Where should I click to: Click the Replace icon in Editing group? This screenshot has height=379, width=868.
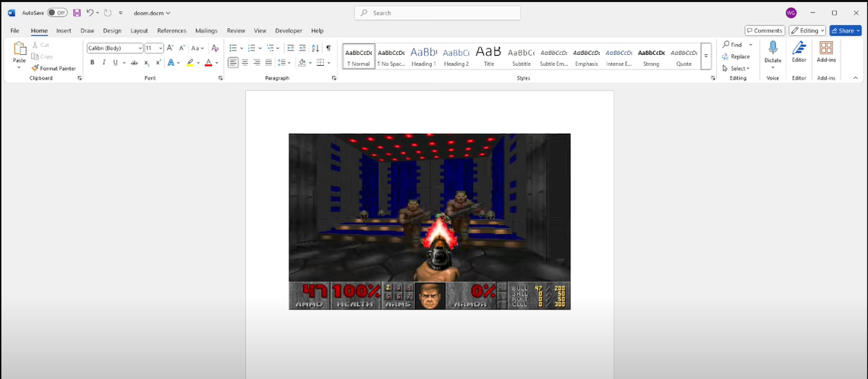(x=736, y=56)
